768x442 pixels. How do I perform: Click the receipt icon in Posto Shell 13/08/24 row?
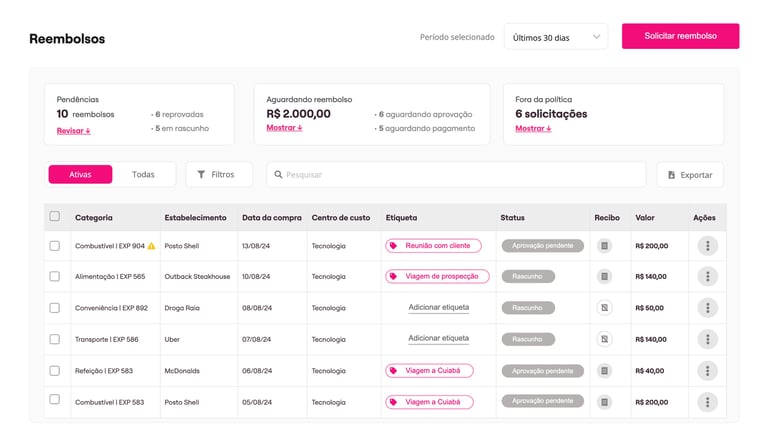[604, 246]
